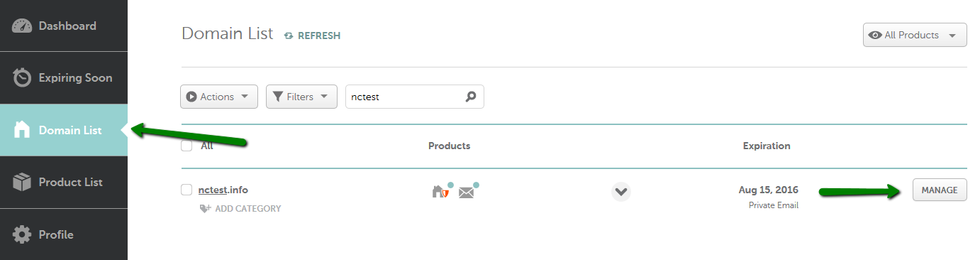
Task: Open the Product List sidebar item
Action: click(x=64, y=183)
